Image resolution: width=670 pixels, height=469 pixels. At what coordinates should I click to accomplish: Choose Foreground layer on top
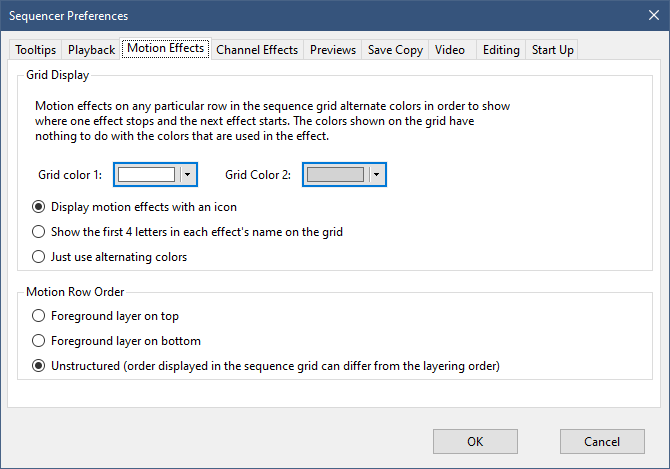point(105,316)
